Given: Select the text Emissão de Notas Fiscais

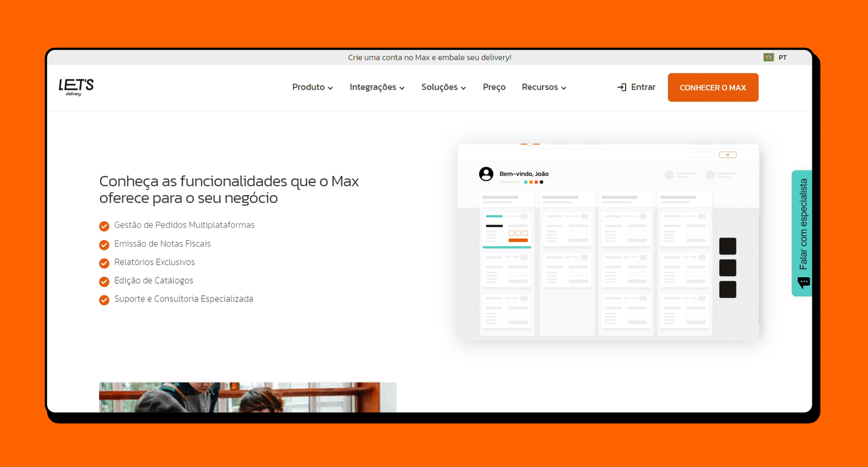Looking at the screenshot, I should coord(162,243).
